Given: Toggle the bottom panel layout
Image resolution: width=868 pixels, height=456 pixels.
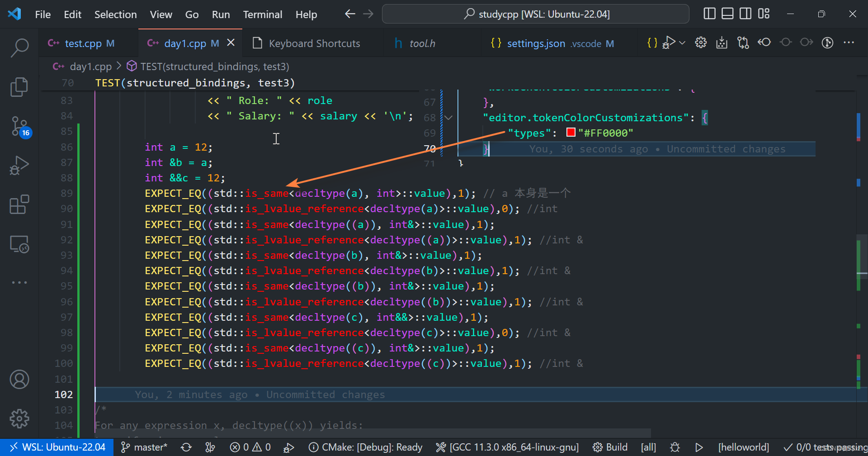Looking at the screenshot, I should point(727,14).
